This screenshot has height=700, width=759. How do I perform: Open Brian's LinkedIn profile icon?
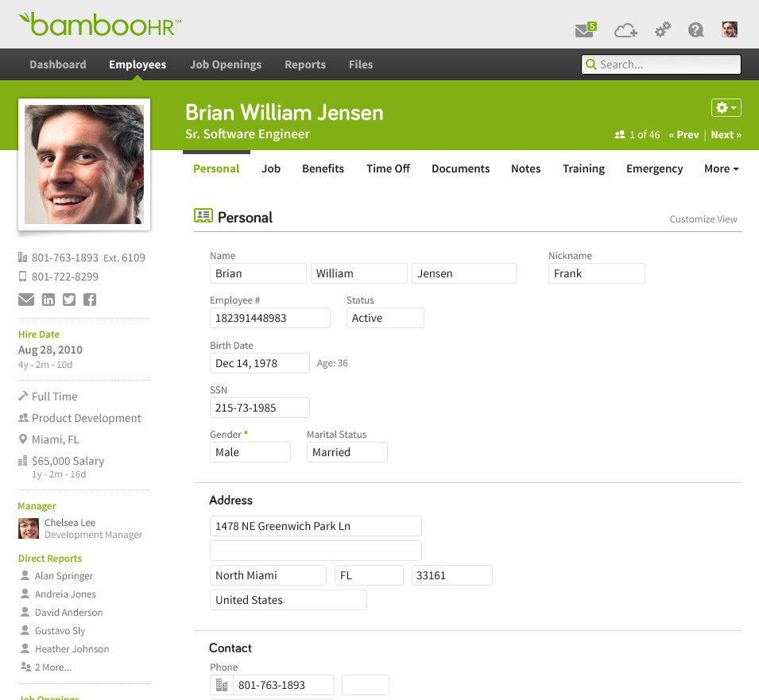[48, 300]
